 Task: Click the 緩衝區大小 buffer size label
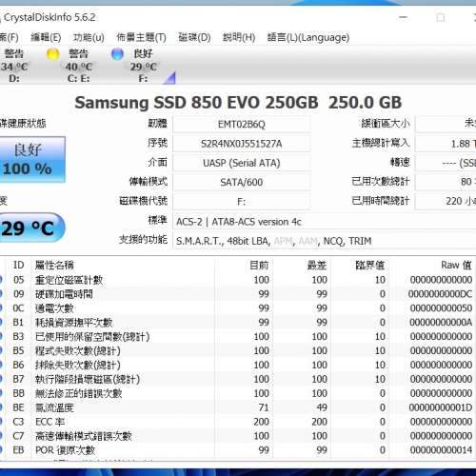click(x=386, y=123)
